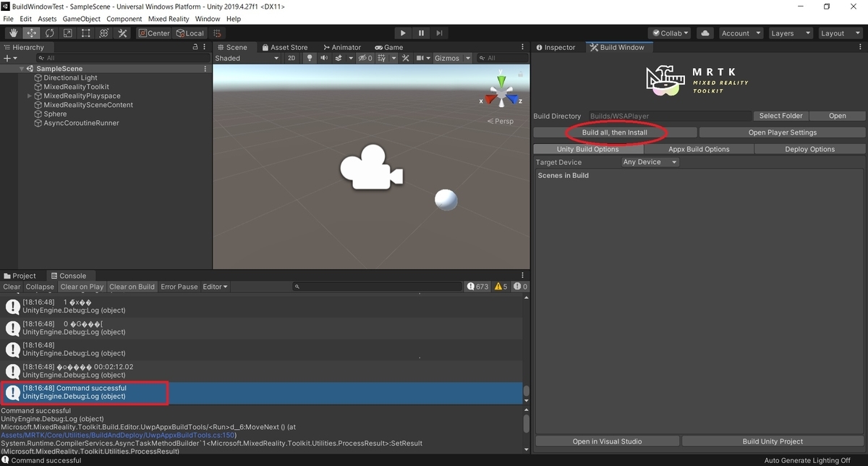Switch to the Inspector tab
868x466 pixels.
coord(556,47)
